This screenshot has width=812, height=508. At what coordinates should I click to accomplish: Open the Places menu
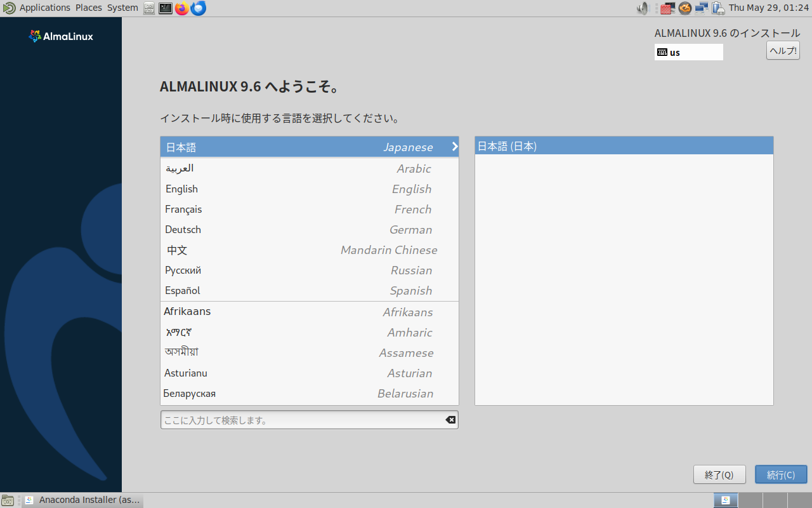tap(89, 8)
